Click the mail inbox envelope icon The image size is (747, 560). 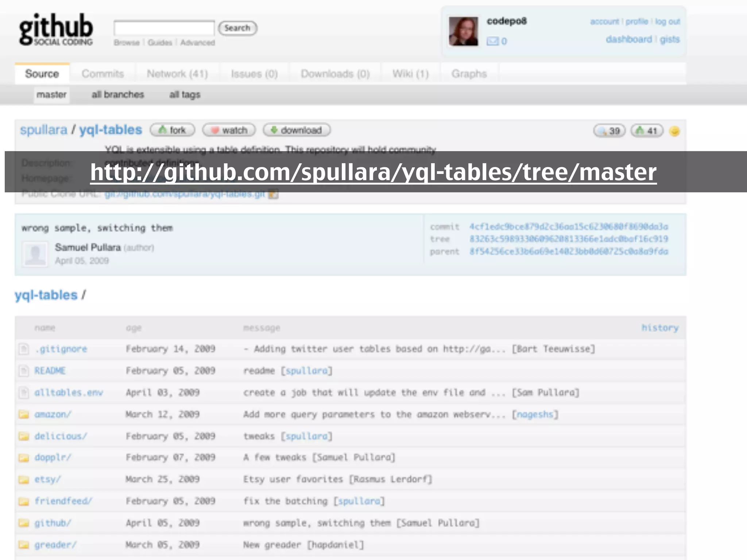[492, 41]
